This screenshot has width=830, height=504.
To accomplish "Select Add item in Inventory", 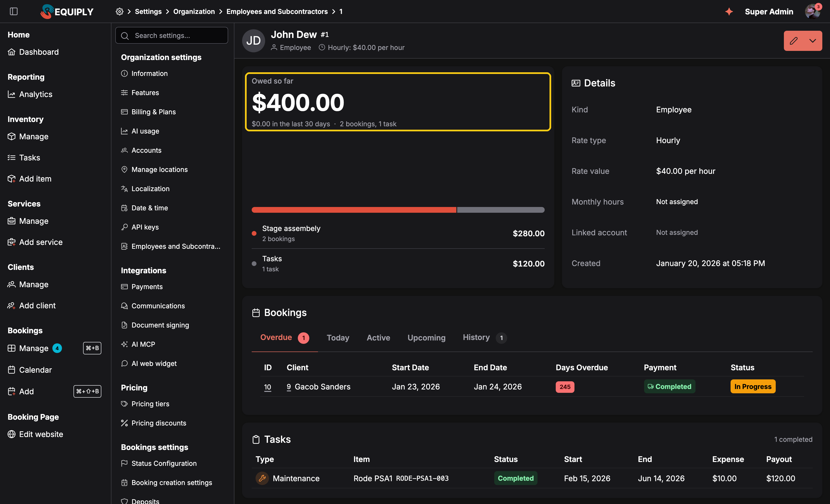I will 30,179.
